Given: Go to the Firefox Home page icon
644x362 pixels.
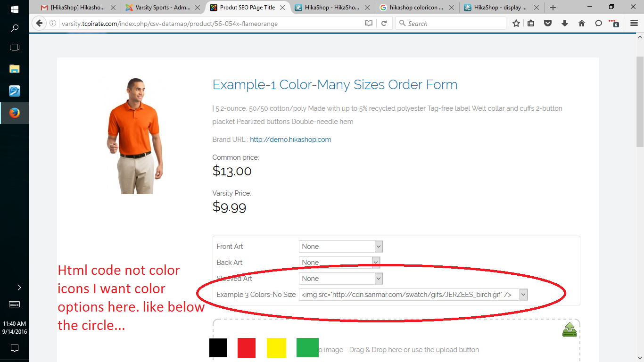Looking at the screenshot, I should pos(582,23).
